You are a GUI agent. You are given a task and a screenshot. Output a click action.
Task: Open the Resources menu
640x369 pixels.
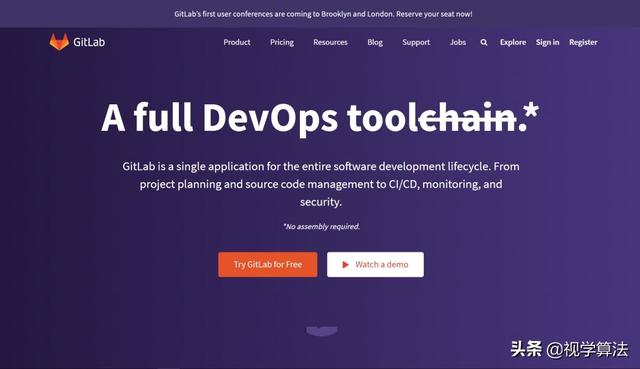[330, 42]
